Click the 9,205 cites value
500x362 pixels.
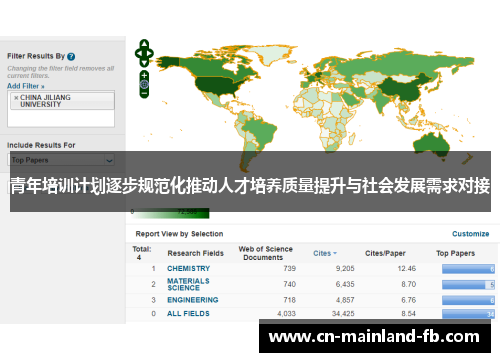[x=345, y=269]
